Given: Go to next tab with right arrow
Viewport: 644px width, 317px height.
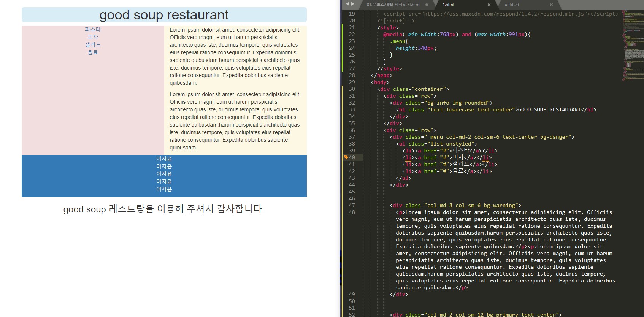Looking at the screenshot, I should [x=353, y=4].
